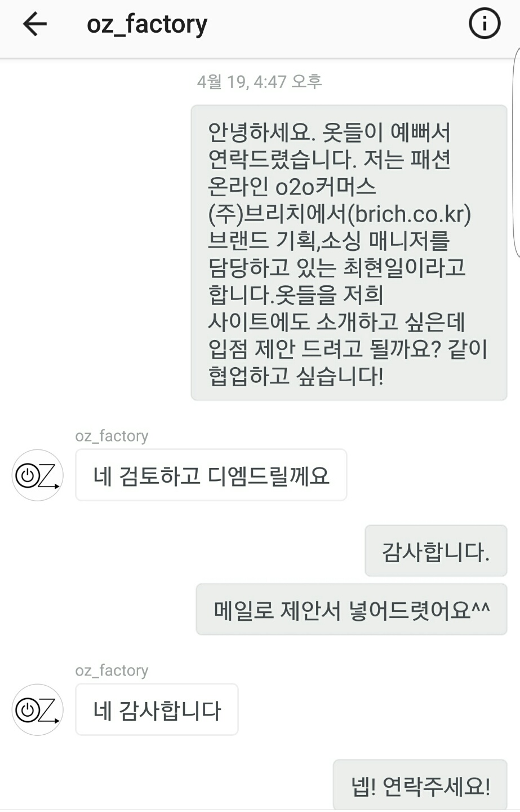Click the oz_factory sender name above '네 검토하고 디엠드릴께요'
The height and width of the screenshot is (812, 520).
click(112, 436)
